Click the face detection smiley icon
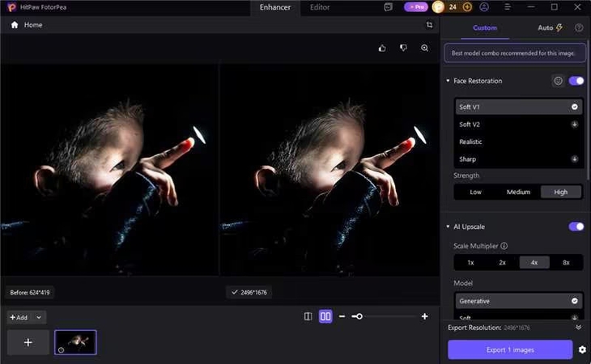 558,81
